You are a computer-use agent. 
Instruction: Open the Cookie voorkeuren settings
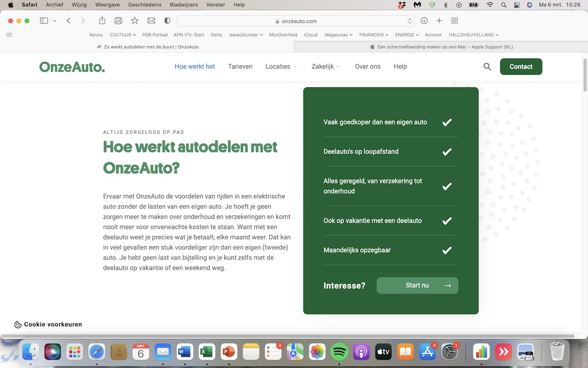pyautogui.click(x=48, y=324)
